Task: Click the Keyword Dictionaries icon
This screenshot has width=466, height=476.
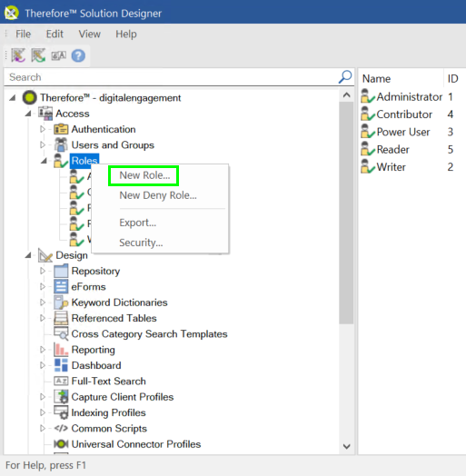Action: click(61, 302)
